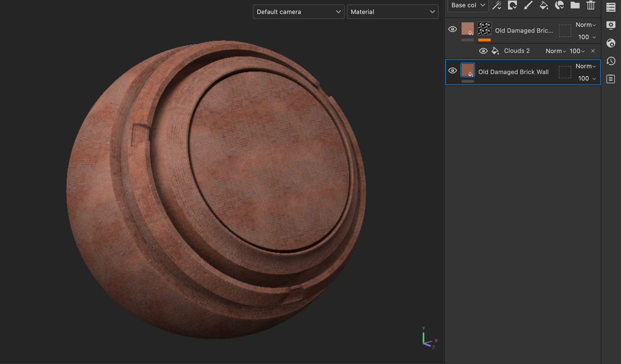Remove the Clouds 2 effect with X
The image size is (621, 364).
click(x=593, y=51)
